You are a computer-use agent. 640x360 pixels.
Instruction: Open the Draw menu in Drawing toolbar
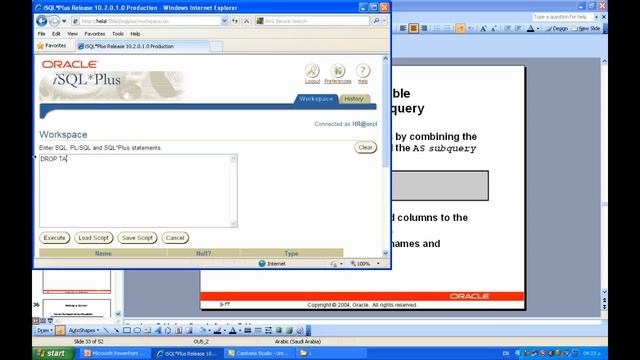tap(45, 330)
